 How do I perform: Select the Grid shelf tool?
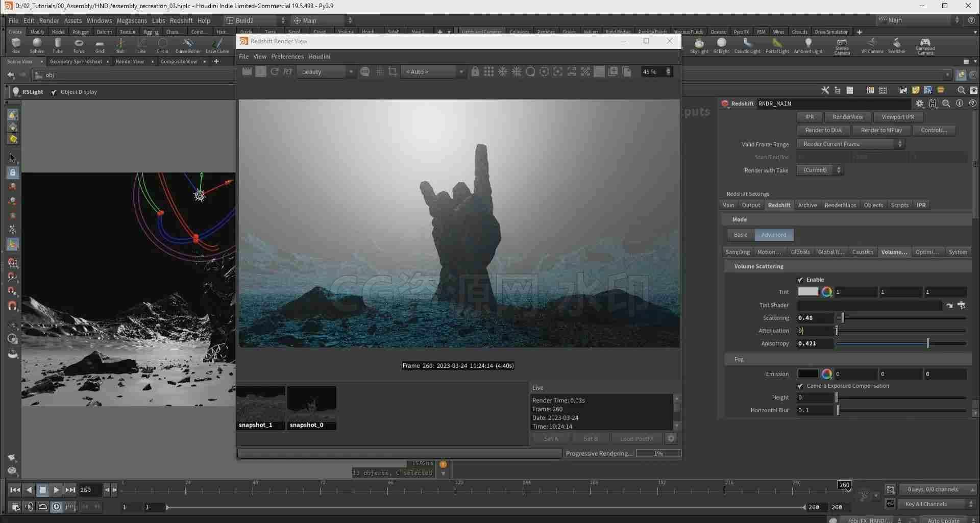100,45
